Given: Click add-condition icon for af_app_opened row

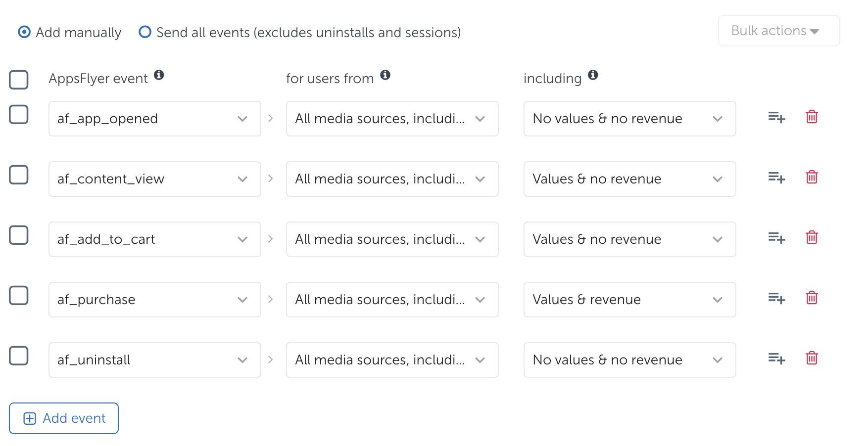Looking at the screenshot, I should (x=776, y=117).
